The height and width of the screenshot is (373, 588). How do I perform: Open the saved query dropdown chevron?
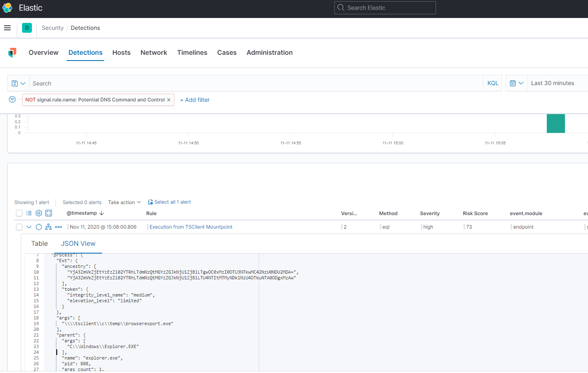(23, 83)
